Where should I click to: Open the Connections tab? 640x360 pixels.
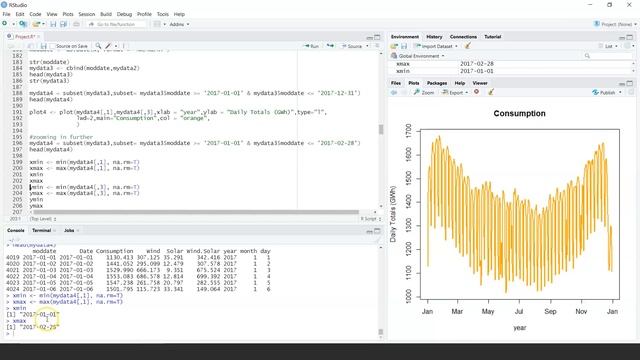tap(463, 37)
